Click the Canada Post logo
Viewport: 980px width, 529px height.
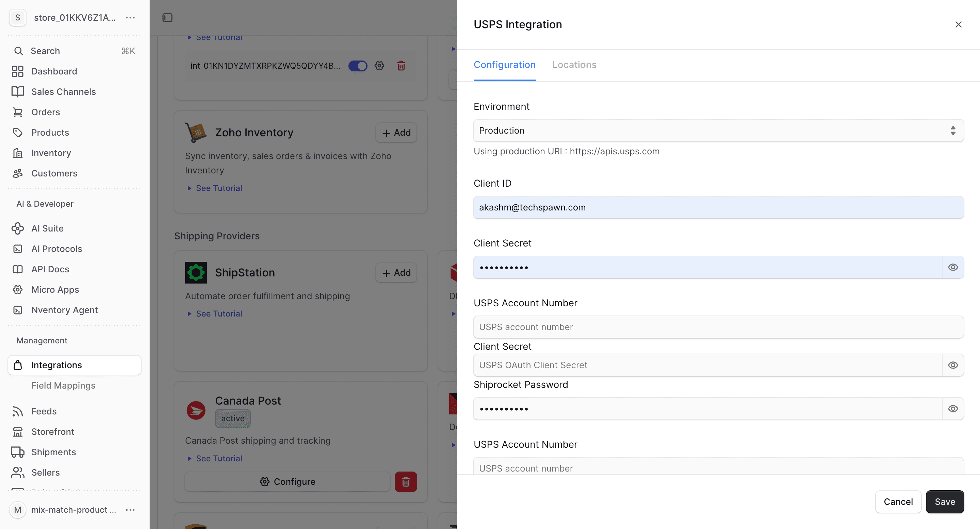tap(196, 410)
